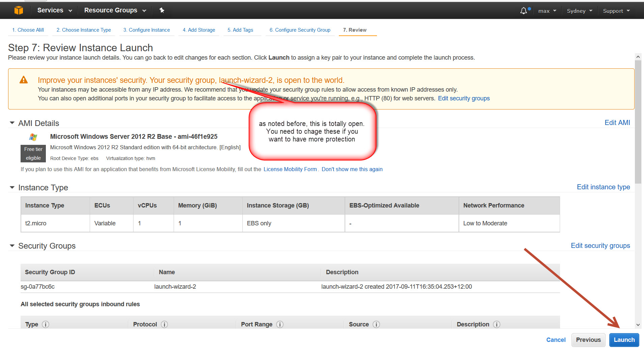
Task: Open the max account dropdown
Action: click(x=547, y=11)
